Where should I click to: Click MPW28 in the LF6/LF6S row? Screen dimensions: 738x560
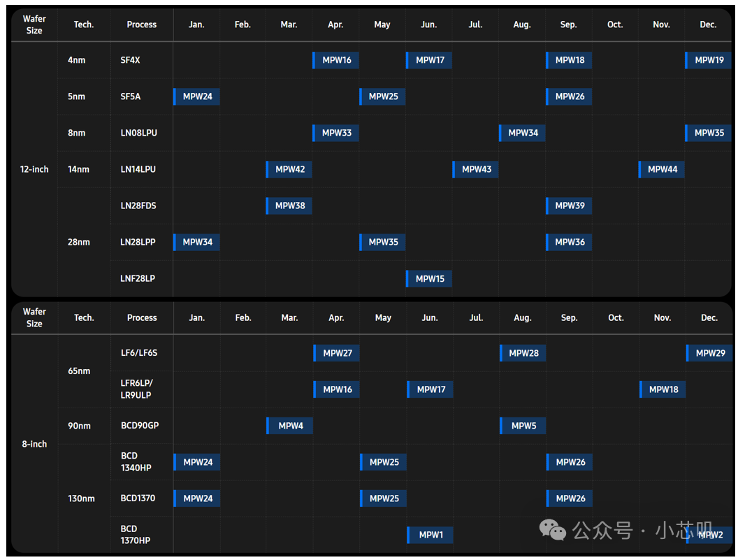tap(523, 353)
